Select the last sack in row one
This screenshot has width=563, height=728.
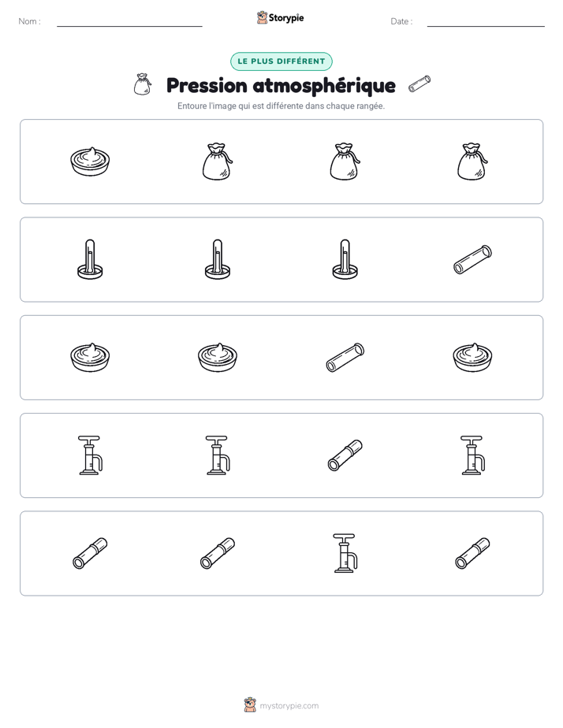point(472,162)
